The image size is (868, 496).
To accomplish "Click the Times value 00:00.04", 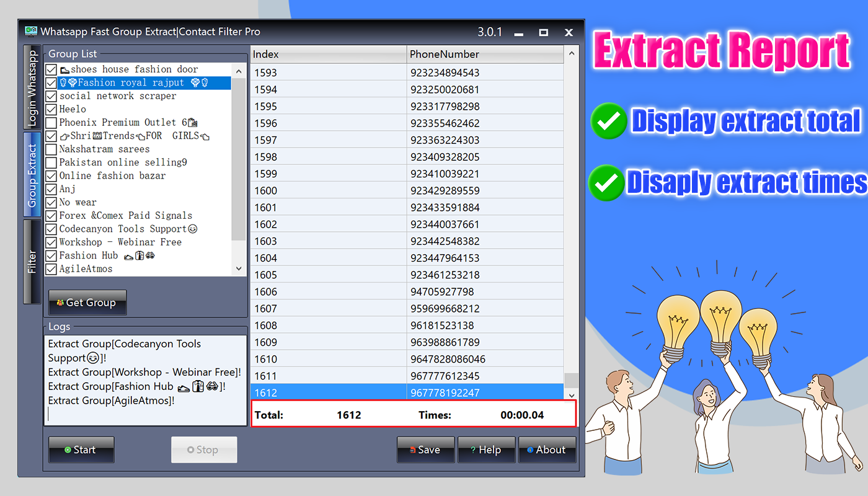I will tap(522, 415).
